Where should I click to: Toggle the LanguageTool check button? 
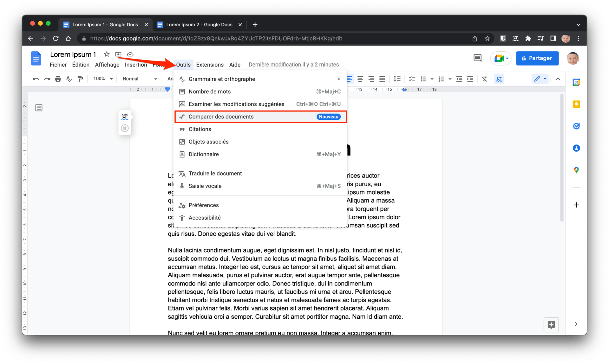499,79
